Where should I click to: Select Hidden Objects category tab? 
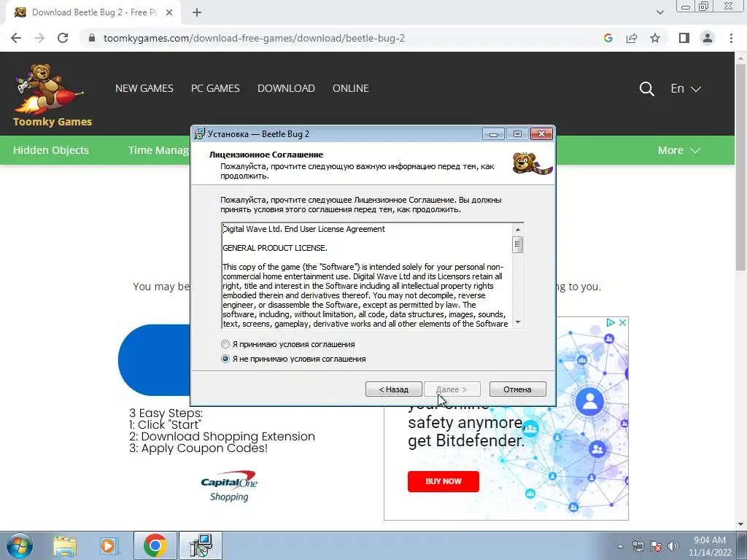coord(51,150)
